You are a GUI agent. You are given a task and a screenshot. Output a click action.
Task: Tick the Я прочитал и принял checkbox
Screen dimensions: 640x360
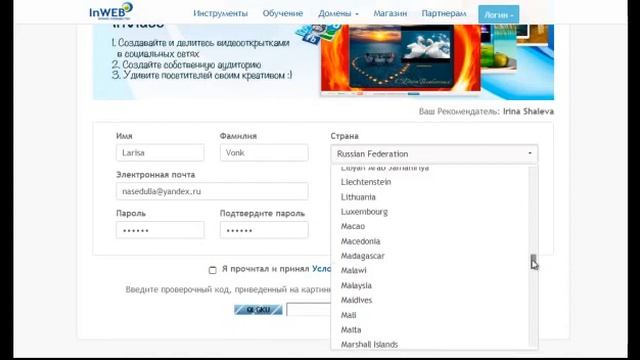212,270
